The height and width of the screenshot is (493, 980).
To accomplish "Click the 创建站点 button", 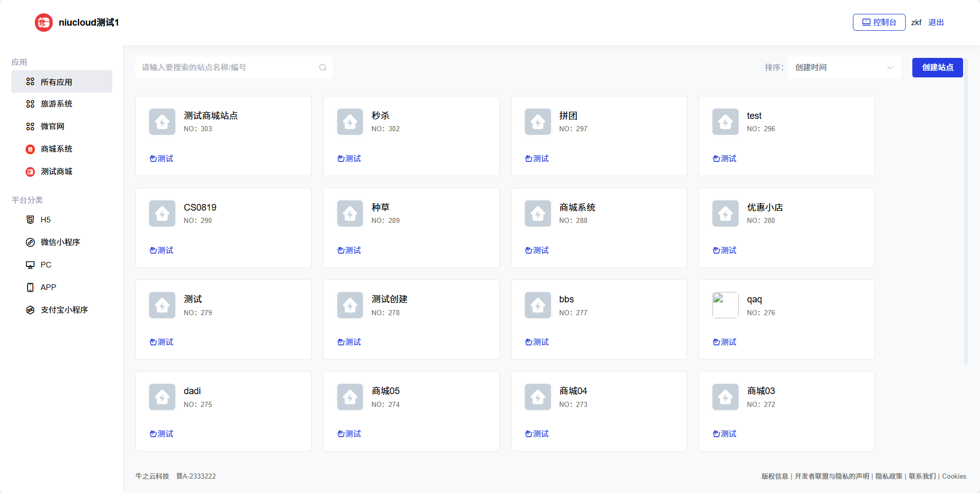I will tap(937, 68).
